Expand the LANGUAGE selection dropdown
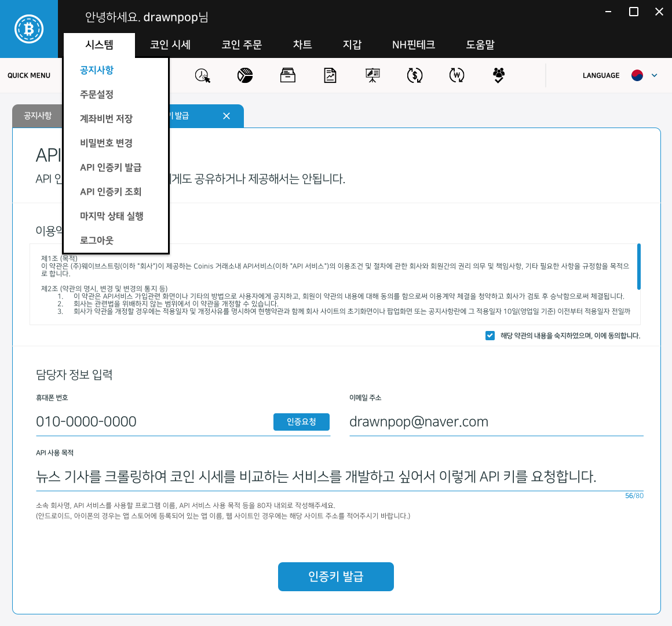This screenshot has width=672, height=626. [654, 75]
